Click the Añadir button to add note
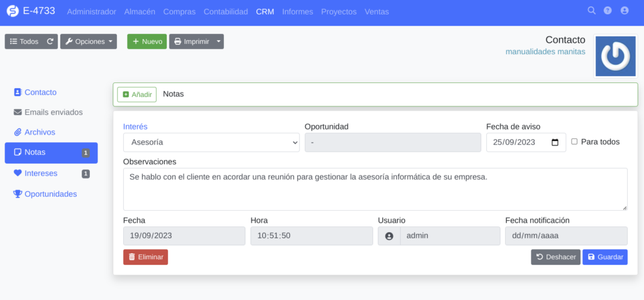This screenshot has height=300, width=644. [136, 94]
